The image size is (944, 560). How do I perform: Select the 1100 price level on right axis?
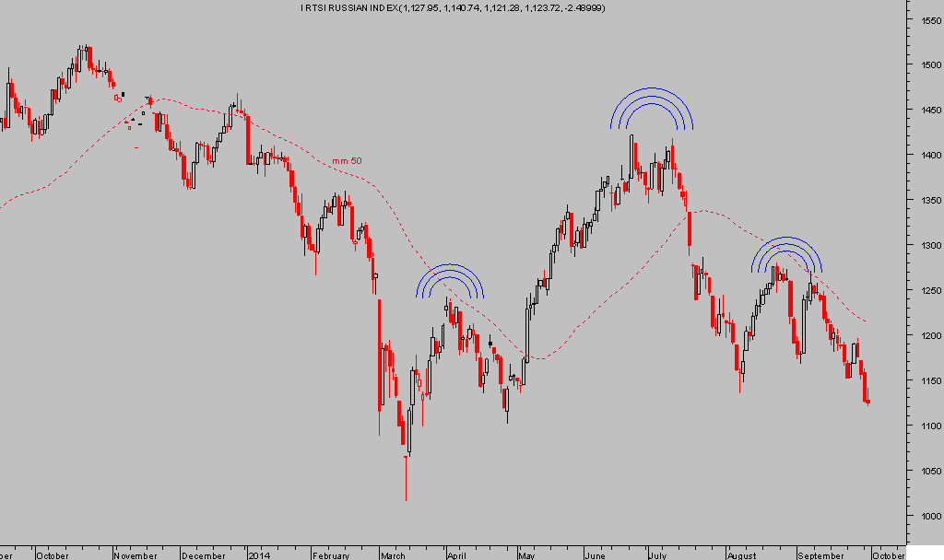(x=926, y=426)
